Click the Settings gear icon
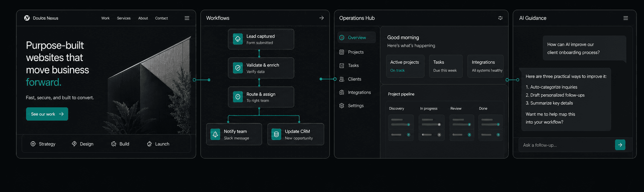Screen dimensions: 644x192 pyautogui.click(x=342, y=106)
